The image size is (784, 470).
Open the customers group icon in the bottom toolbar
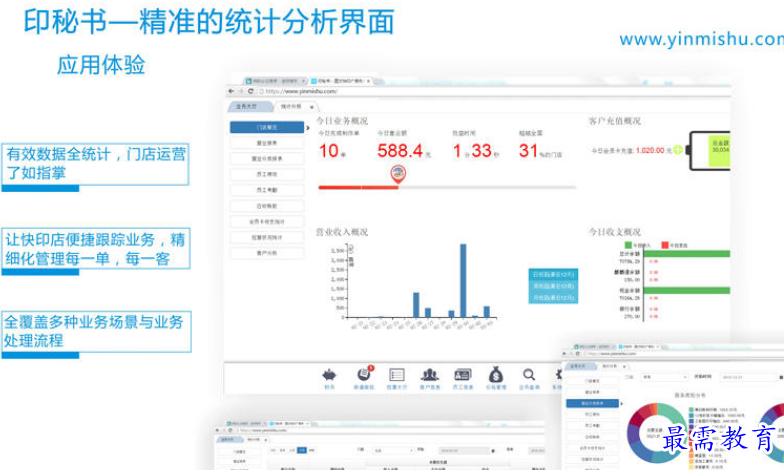tap(430, 374)
